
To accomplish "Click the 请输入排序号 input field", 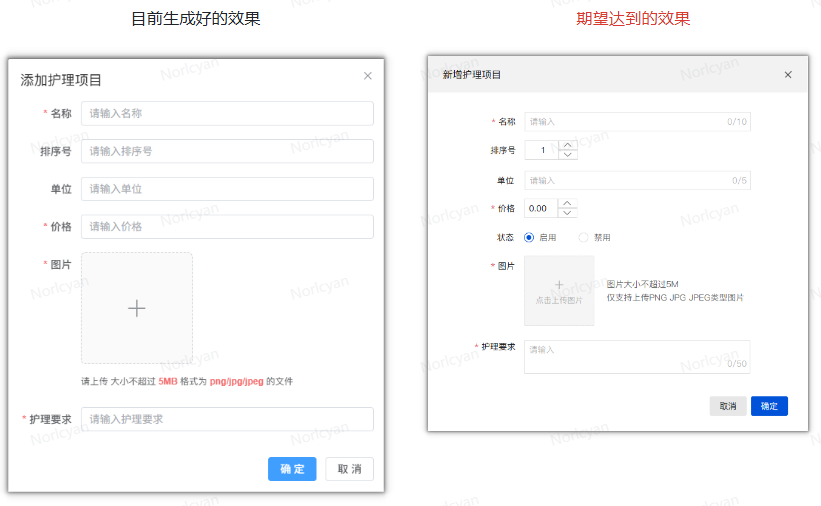I will 227,151.
